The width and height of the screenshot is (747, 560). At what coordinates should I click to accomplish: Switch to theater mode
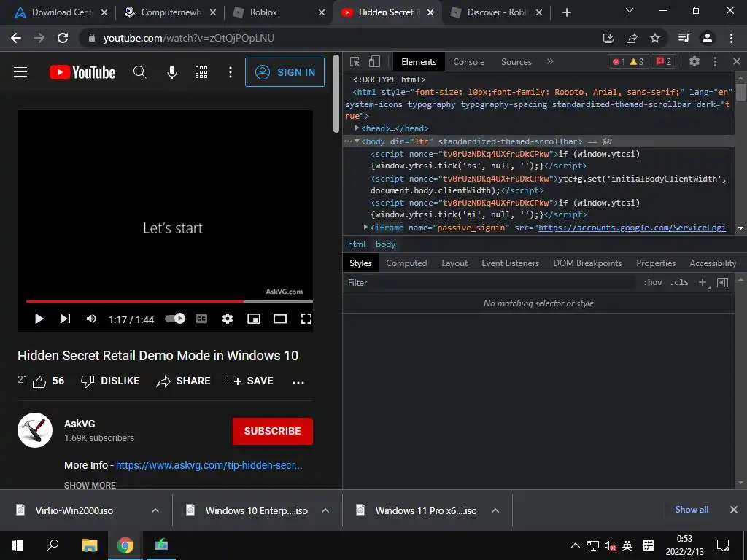[280, 319]
